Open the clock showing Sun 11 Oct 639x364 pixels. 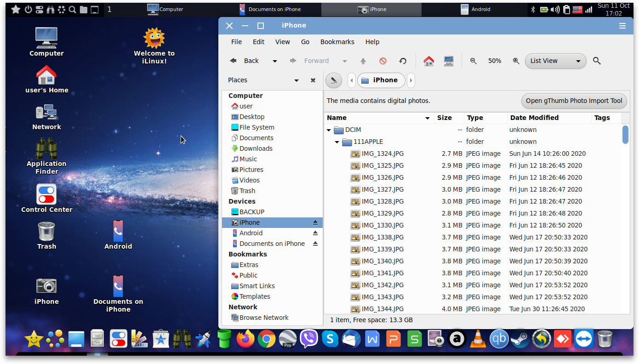613,10
